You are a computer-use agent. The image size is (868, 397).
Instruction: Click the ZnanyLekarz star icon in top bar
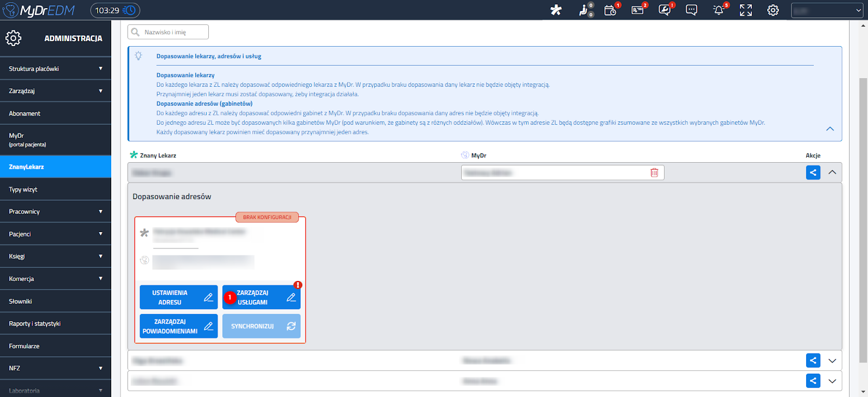(556, 10)
